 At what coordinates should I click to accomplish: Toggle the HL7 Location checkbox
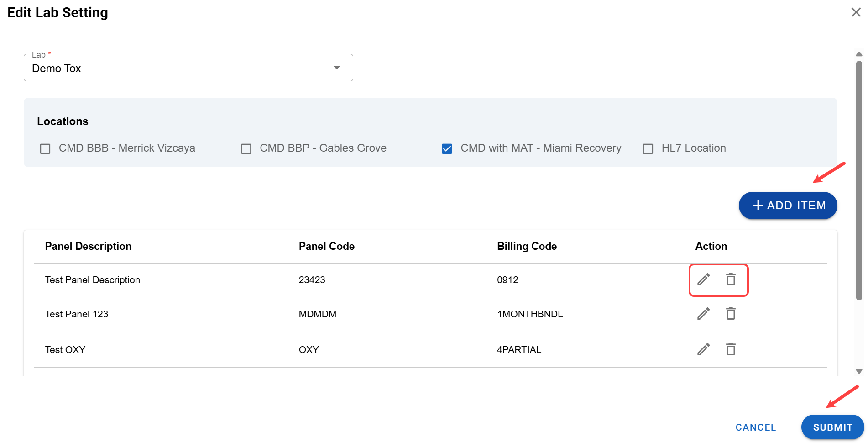coord(648,149)
